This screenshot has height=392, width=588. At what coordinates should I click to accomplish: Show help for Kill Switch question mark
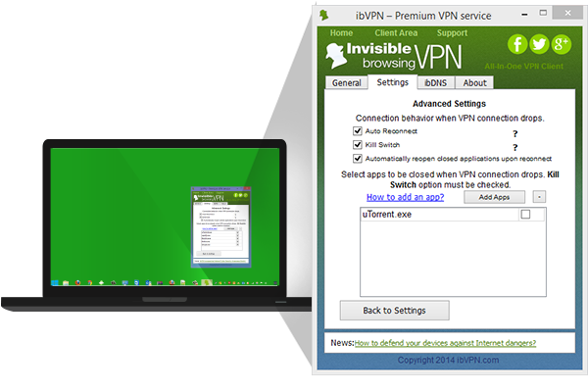click(x=515, y=147)
